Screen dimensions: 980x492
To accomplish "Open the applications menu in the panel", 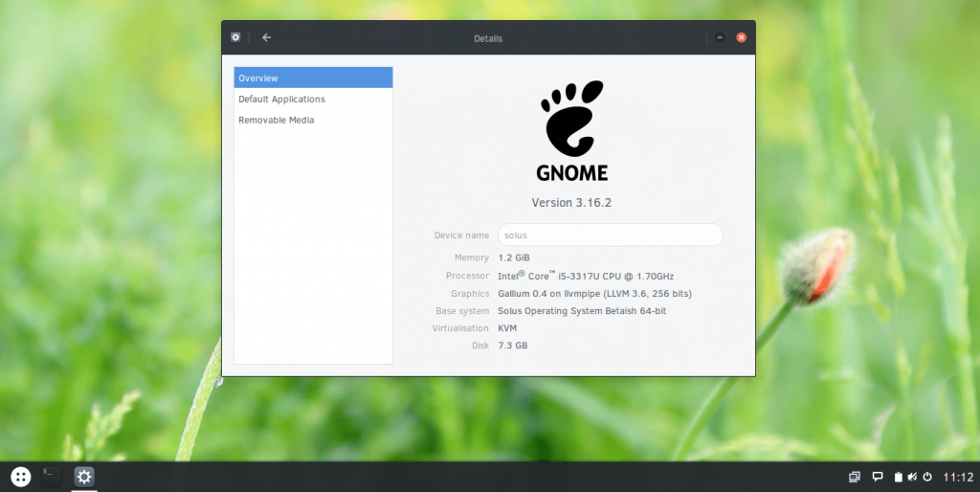I will click(21, 477).
